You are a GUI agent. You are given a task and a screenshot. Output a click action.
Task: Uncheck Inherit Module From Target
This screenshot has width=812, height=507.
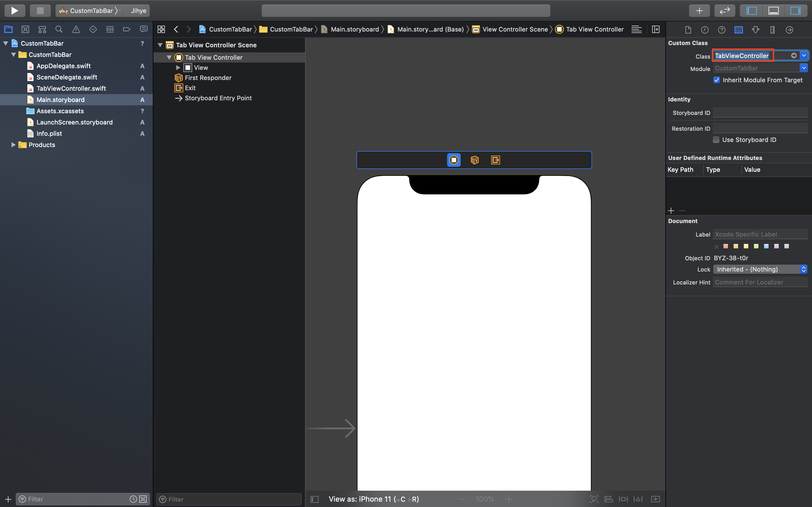point(717,80)
